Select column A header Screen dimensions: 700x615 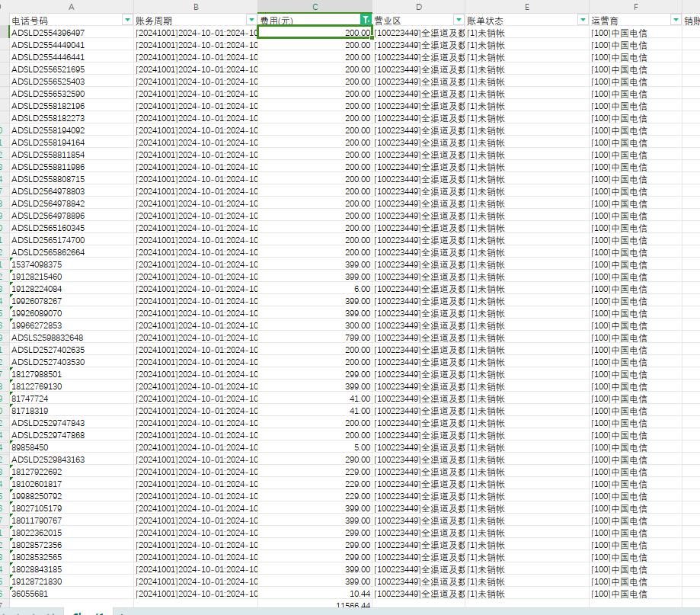(71, 6)
